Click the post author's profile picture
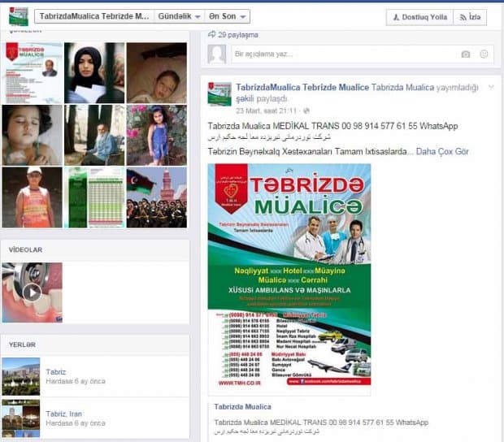The height and width of the screenshot is (442, 504). pos(219,94)
